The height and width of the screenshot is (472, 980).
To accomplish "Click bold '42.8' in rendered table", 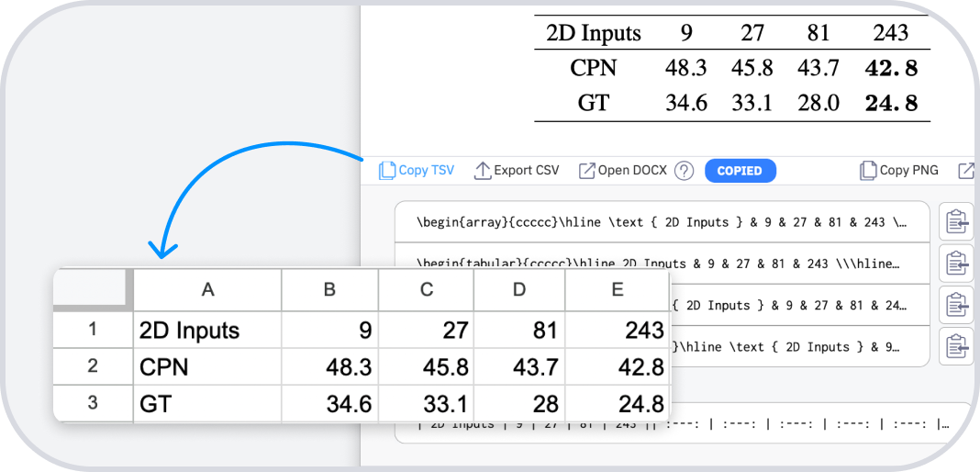I will click(x=891, y=68).
